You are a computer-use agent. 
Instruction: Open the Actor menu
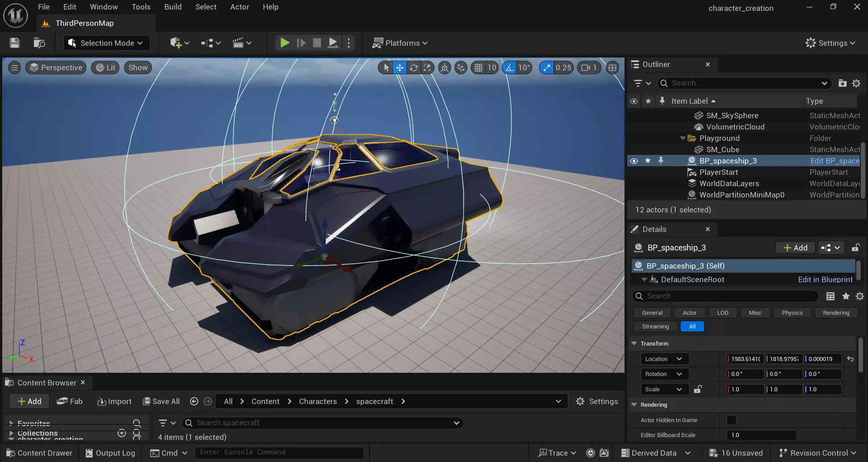[240, 7]
